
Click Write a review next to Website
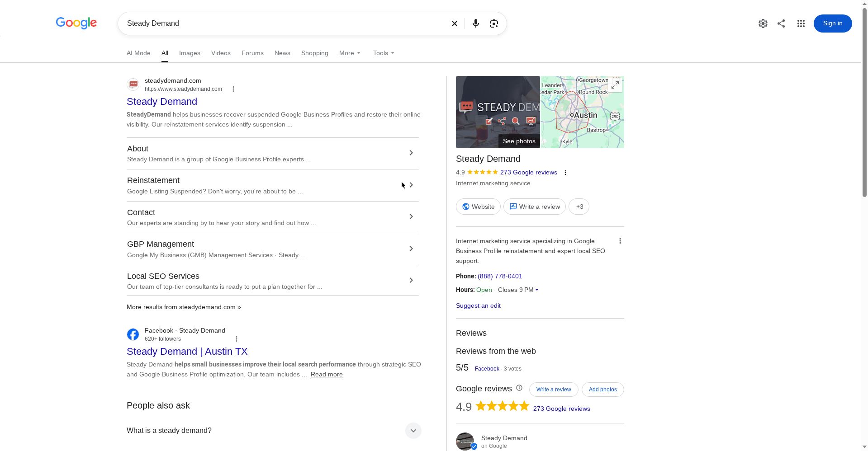click(535, 207)
